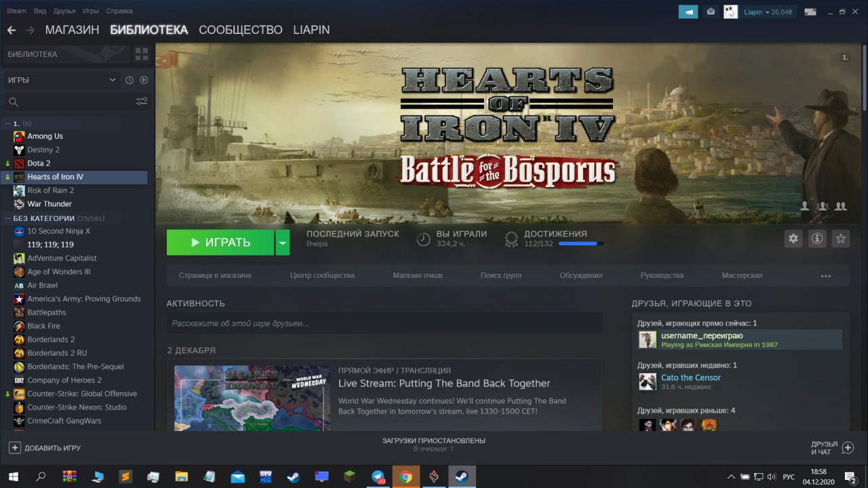
Task: Click the ready-to-play filter icon
Action: (x=144, y=80)
